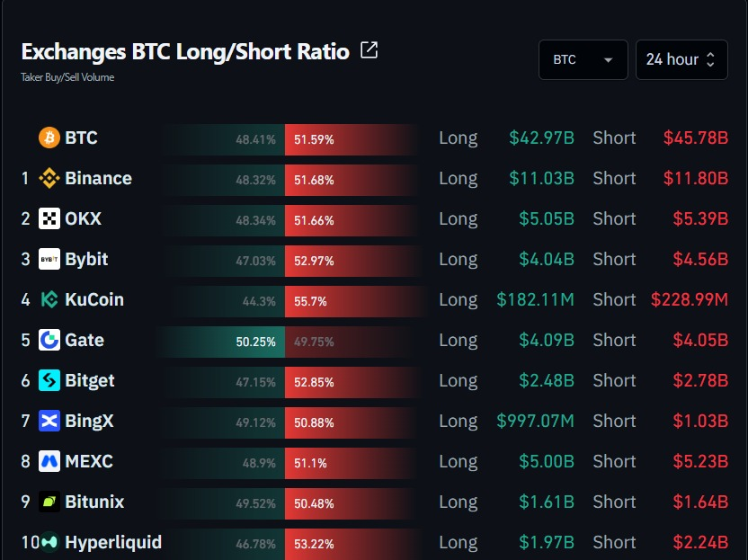The width and height of the screenshot is (748, 560).
Task: Click the OKX long value $5.05B
Action: [x=547, y=219]
